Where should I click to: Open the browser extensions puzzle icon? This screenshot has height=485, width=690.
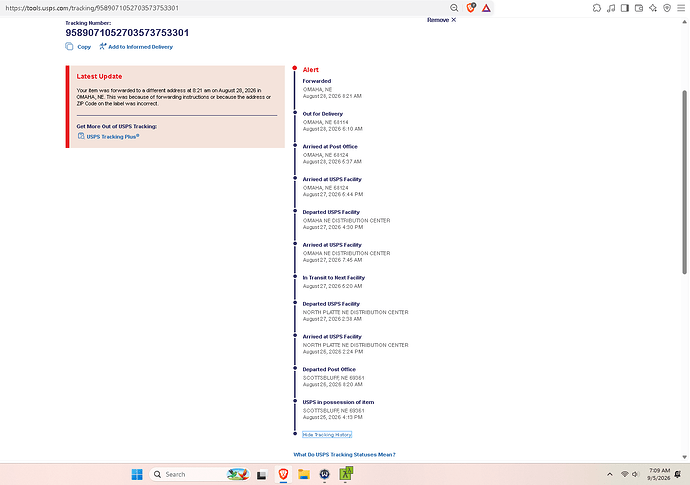(597, 8)
